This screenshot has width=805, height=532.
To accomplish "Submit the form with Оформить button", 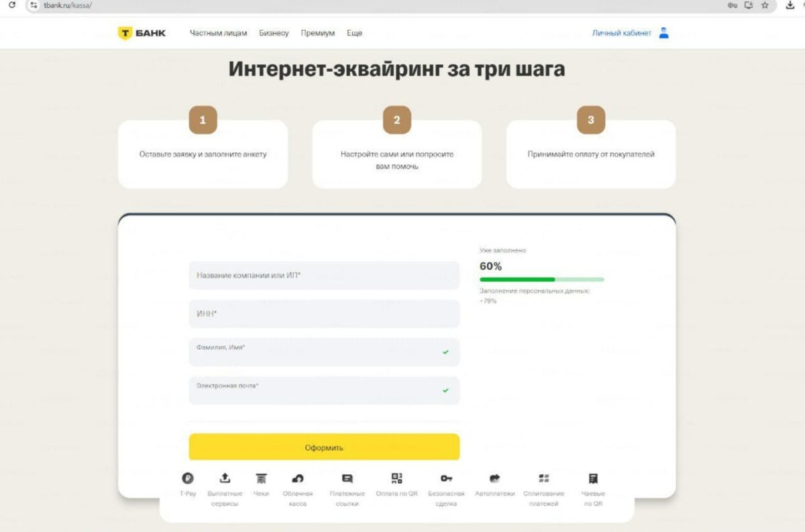I will click(324, 447).
